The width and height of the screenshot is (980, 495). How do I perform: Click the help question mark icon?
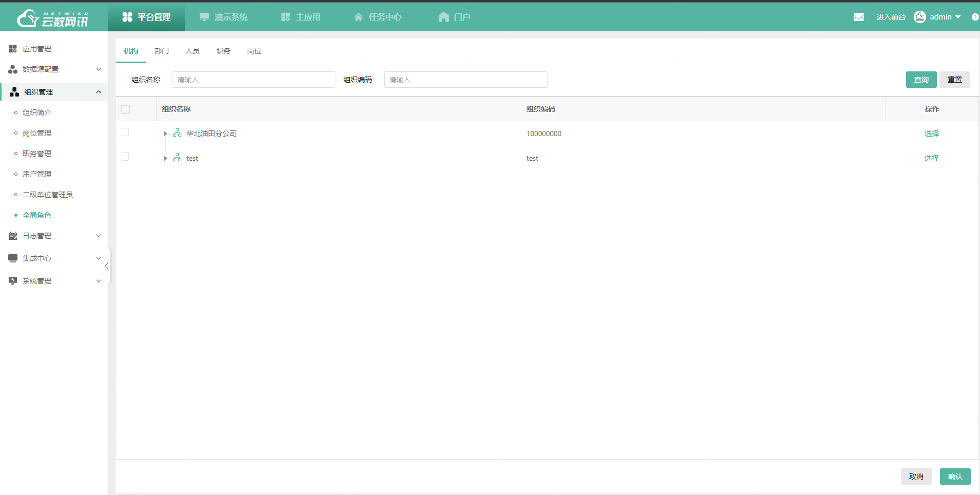click(974, 17)
